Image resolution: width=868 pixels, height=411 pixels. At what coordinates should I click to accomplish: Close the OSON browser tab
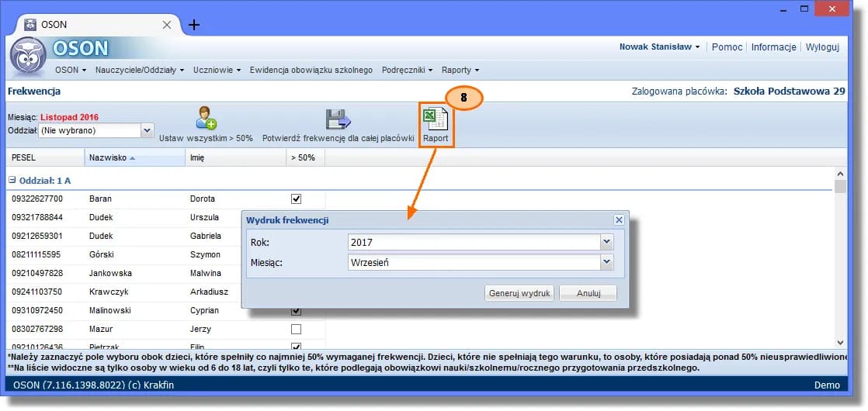[x=166, y=25]
